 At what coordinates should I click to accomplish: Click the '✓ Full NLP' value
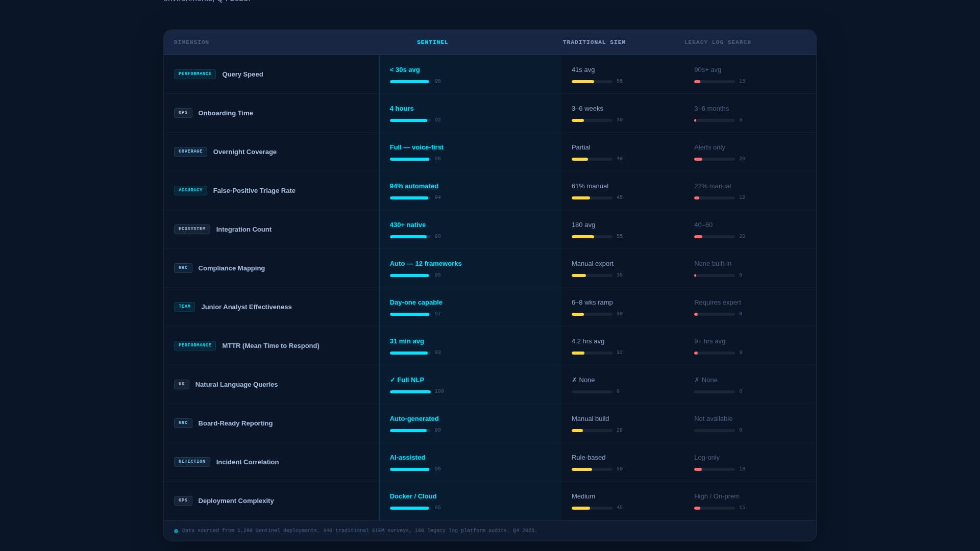click(407, 380)
